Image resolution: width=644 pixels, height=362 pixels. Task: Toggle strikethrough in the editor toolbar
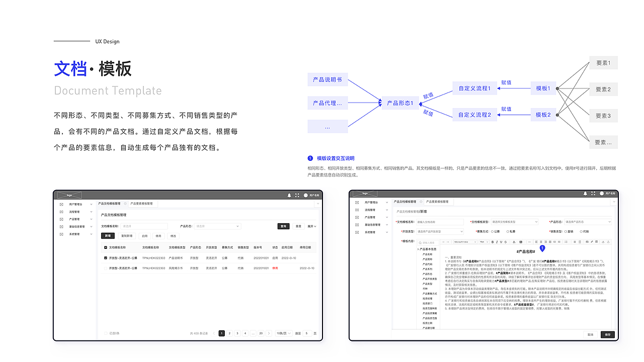tap(506, 242)
